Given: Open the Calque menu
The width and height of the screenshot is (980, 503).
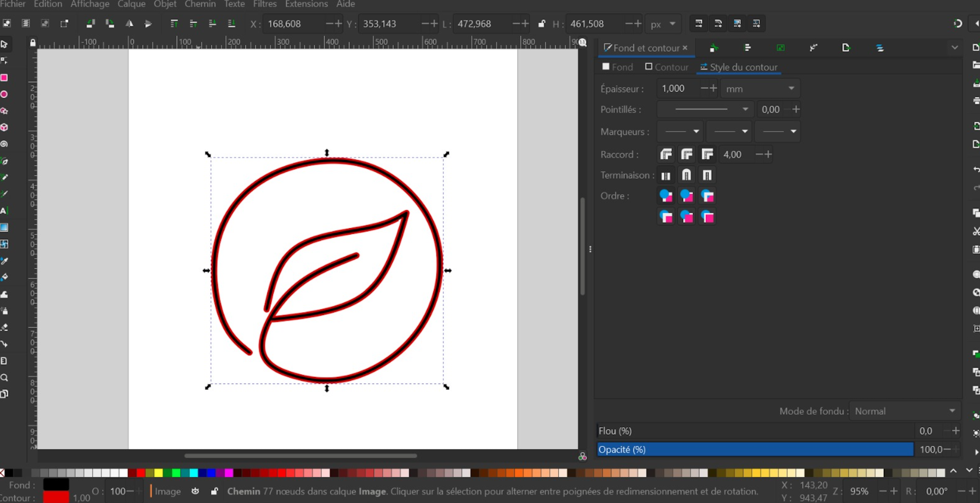Looking at the screenshot, I should [x=131, y=4].
